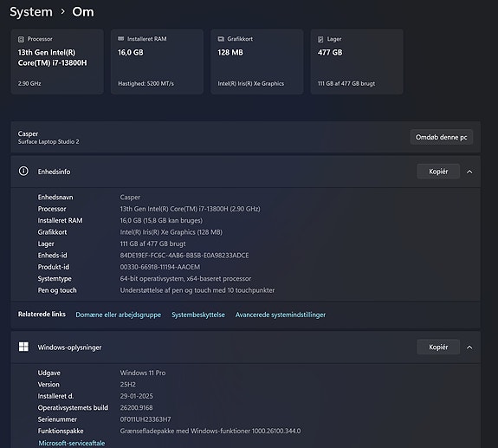
Task: Copy device info with Enhedsinfo Kopiér button
Action: coord(438,172)
